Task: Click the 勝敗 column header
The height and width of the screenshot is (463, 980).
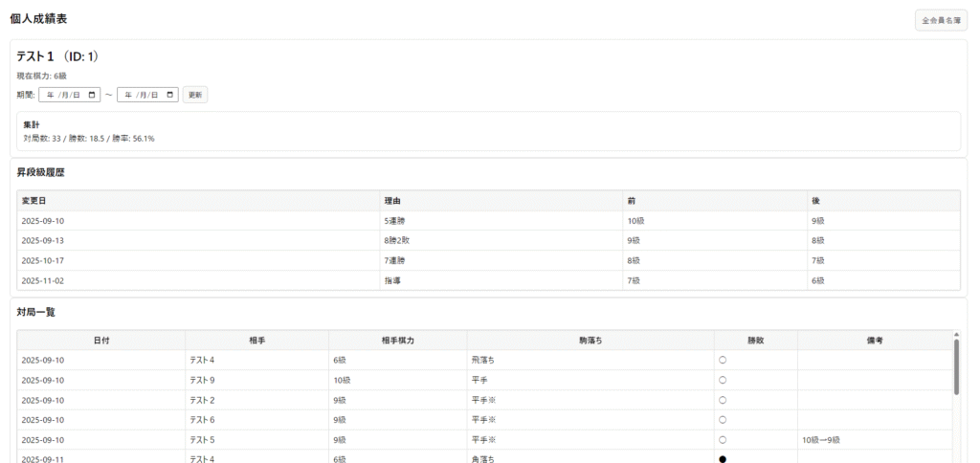Action: (x=755, y=341)
